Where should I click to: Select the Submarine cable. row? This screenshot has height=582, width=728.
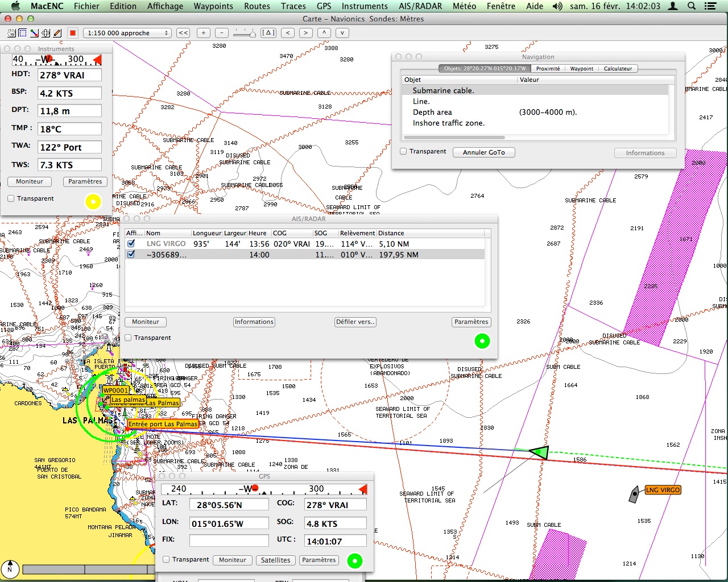click(535, 90)
